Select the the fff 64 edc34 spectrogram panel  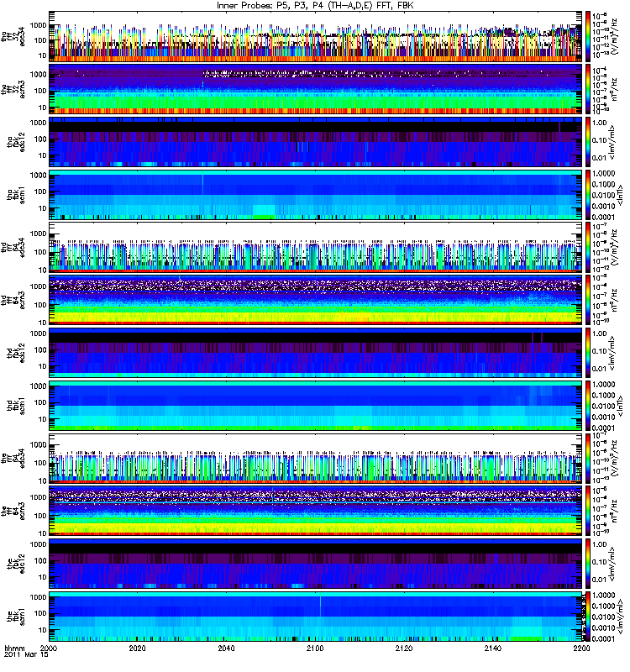(316, 458)
